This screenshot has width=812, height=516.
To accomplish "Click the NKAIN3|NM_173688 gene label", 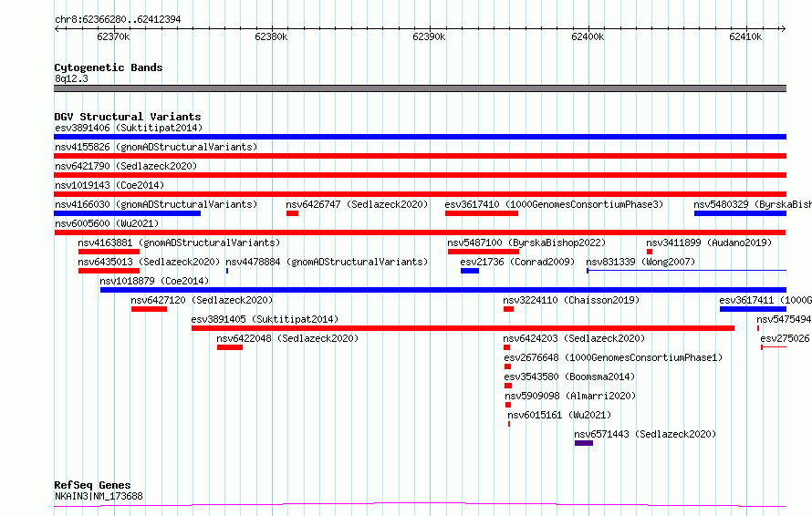I will [x=99, y=496].
